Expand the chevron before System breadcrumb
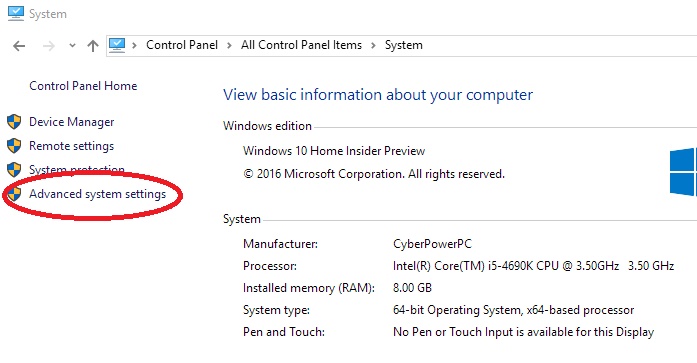Viewport: 697px width, 363px height. [x=373, y=45]
